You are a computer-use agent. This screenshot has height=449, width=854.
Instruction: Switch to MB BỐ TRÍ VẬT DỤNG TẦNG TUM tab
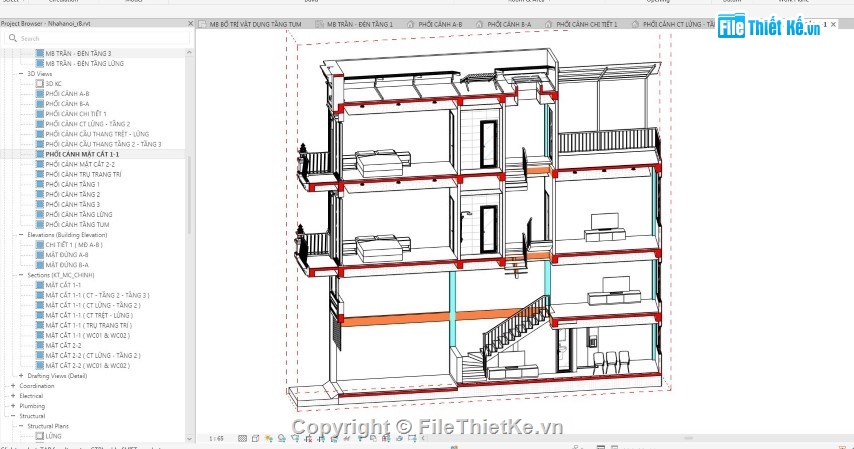pos(250,24)
